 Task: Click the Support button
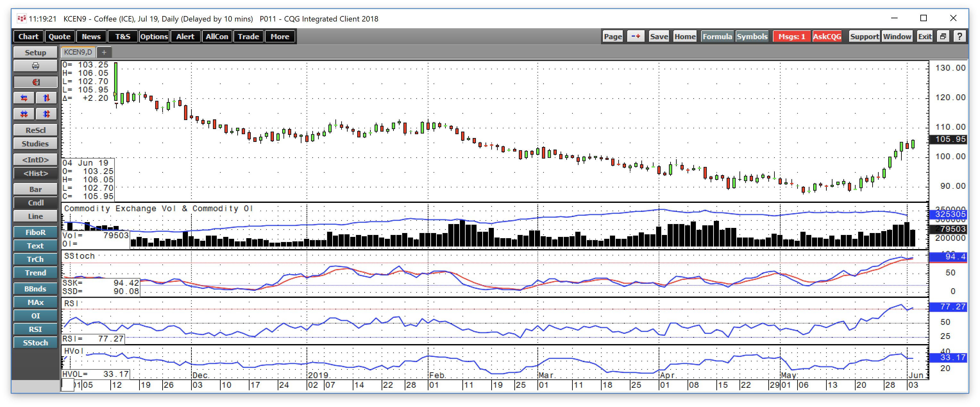tap(864, 37)
